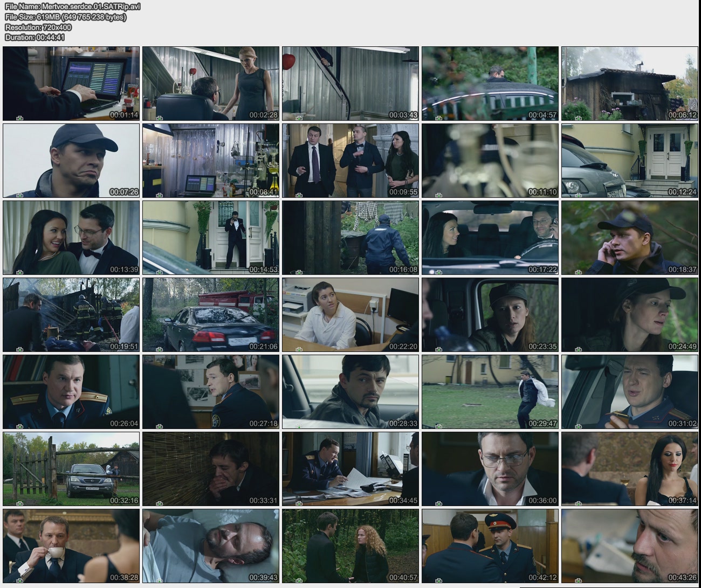Select the office woman thumbnail at 00:22:20
Image resolution: width=701 pixels, height=588 pixels.
350,315
